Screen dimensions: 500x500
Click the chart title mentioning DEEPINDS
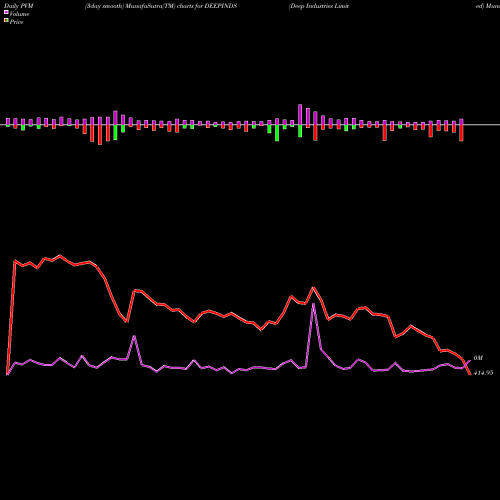tap(161, 6)
